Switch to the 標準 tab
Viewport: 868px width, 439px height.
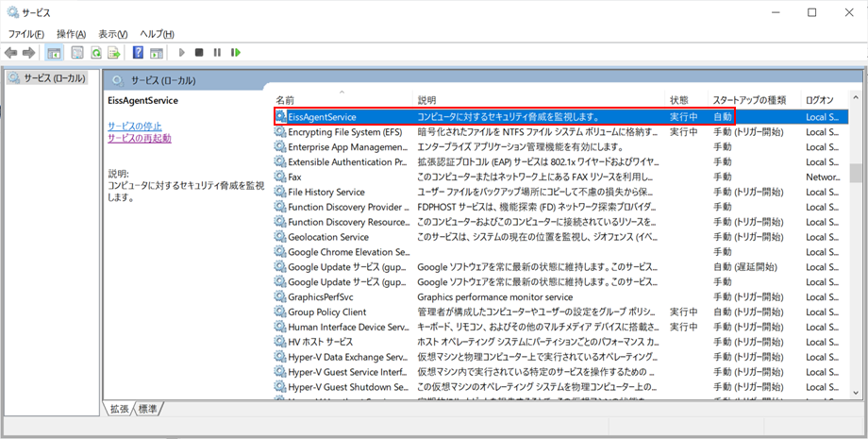(x=148, y=409)
